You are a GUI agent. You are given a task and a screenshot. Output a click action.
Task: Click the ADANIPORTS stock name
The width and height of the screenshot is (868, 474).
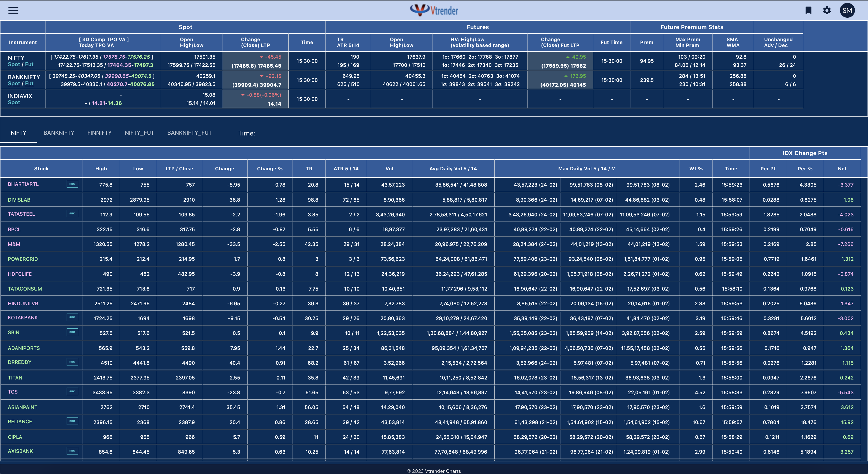pos(24,348)
